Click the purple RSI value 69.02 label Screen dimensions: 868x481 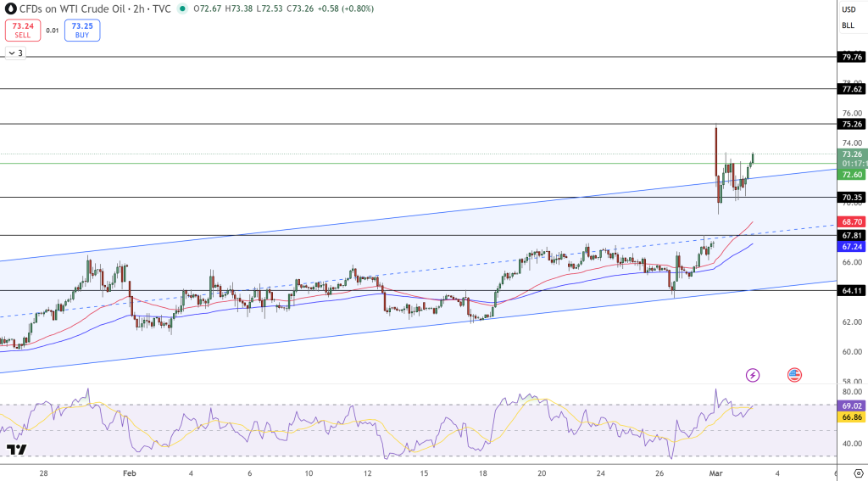tap(851, 406)
